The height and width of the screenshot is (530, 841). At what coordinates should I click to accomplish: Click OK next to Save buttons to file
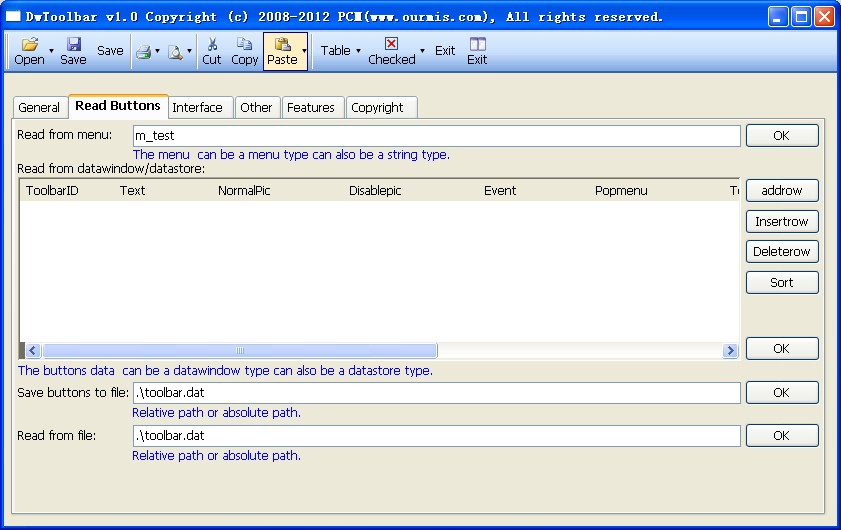pyautogui.click(x=782, y=393)
